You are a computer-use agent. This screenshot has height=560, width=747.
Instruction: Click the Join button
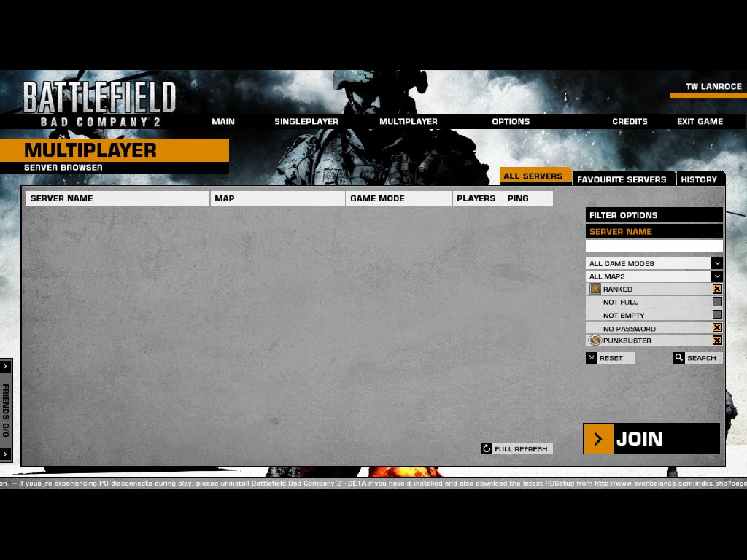(651, 439)
